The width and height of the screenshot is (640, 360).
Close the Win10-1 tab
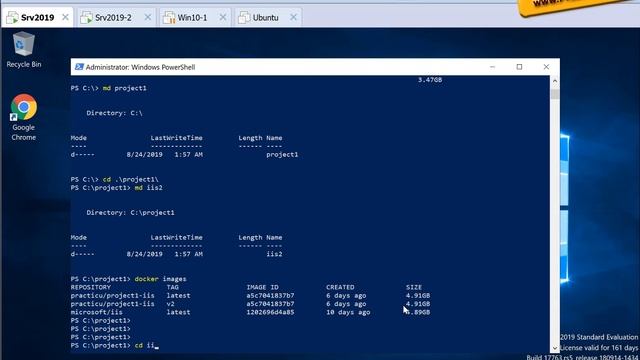223,17
